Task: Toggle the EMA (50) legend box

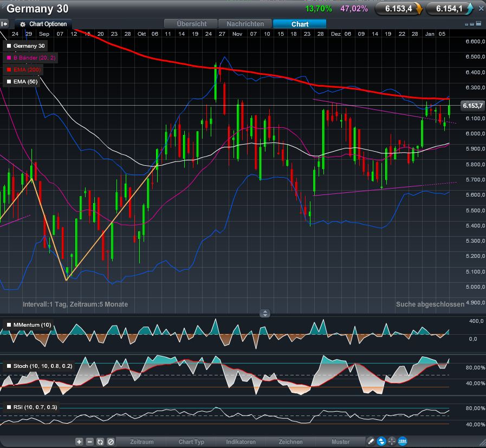Action: [x=9, y=81]
